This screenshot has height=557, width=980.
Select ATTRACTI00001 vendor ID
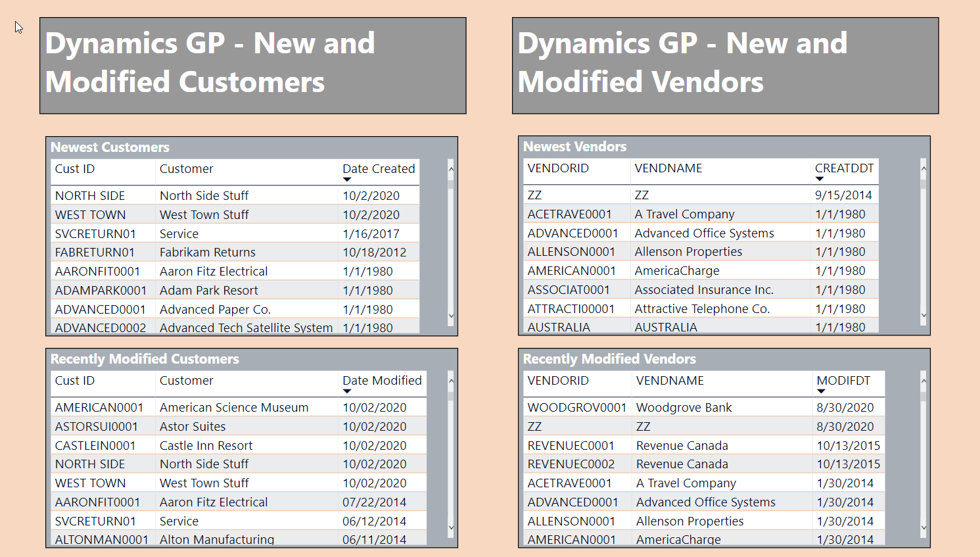pos(571,309)
